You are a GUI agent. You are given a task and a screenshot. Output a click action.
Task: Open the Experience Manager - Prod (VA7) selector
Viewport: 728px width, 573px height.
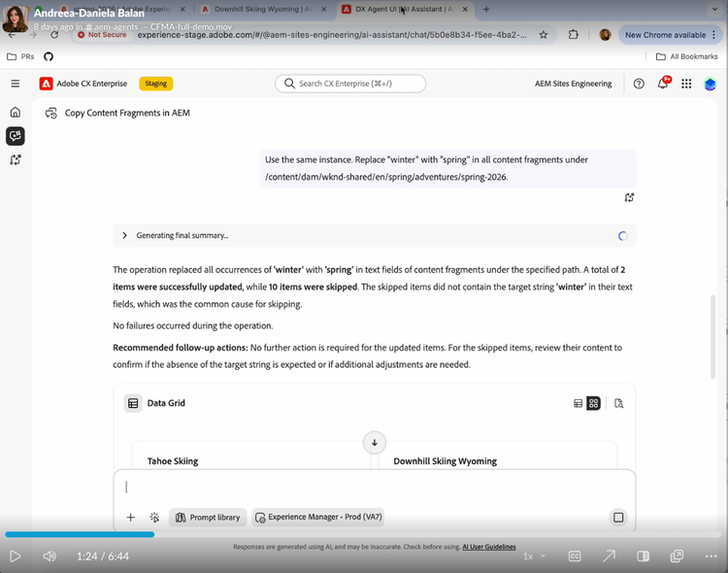318,517
